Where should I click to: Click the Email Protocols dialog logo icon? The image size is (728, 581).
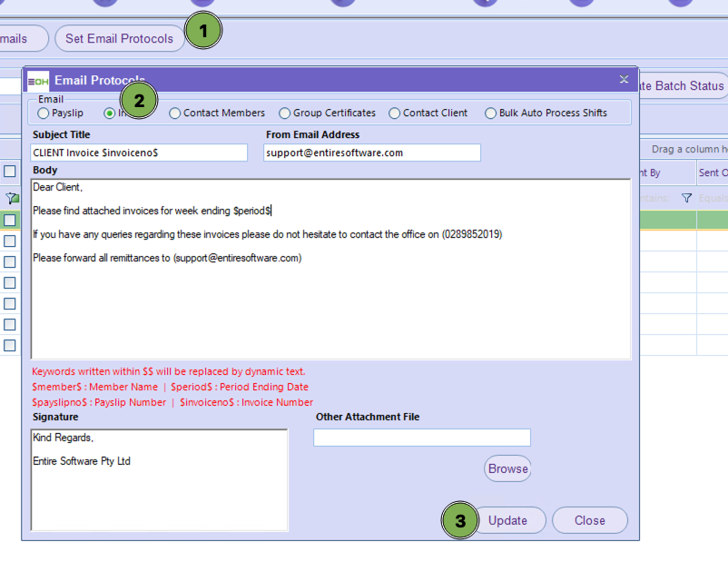point(38,80)
